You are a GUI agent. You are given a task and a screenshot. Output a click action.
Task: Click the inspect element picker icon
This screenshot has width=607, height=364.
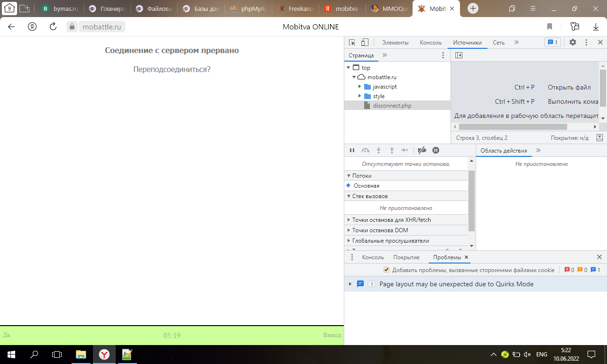click(x=352, y=42)
